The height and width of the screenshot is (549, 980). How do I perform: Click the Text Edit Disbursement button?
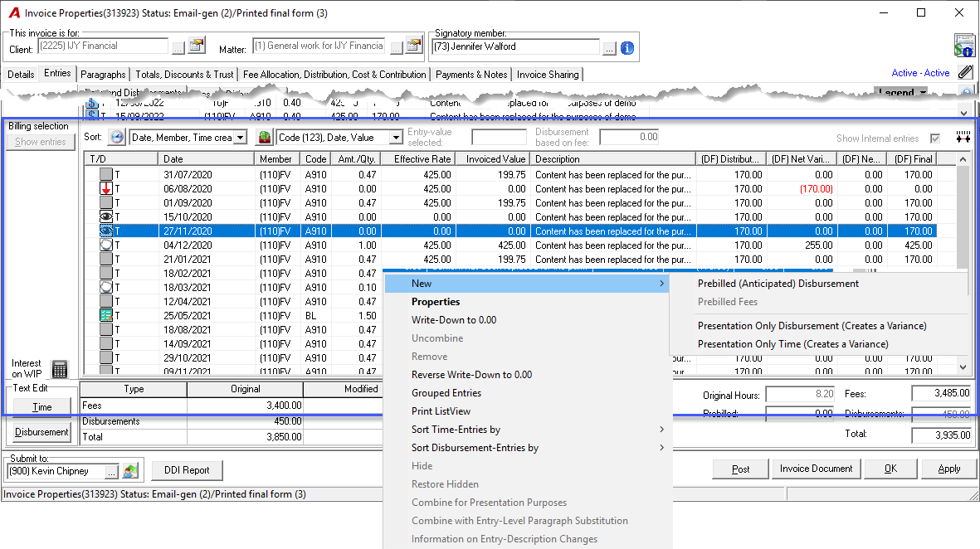point(41,432)
